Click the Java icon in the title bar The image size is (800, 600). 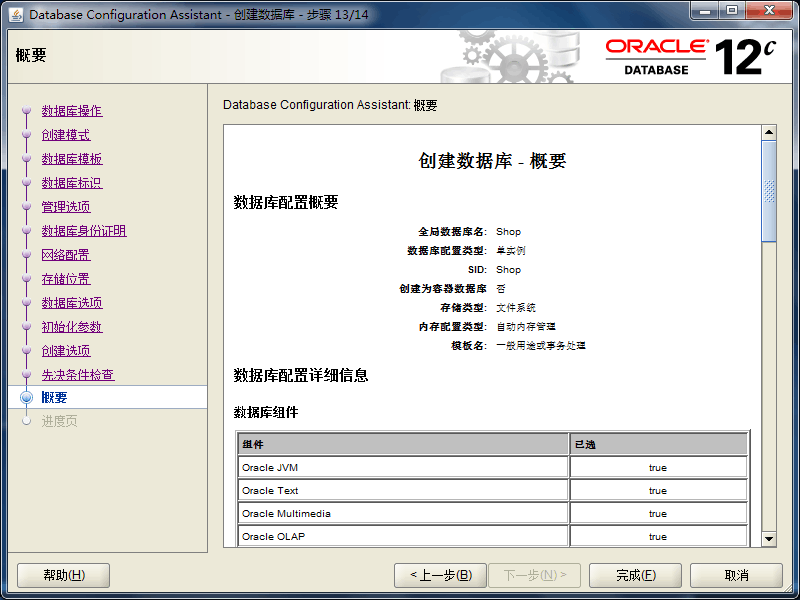coord(16,14)
